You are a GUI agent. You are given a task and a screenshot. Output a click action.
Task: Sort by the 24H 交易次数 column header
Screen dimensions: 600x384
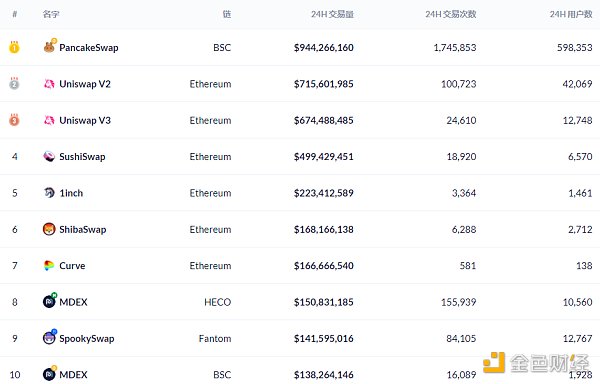450,14
